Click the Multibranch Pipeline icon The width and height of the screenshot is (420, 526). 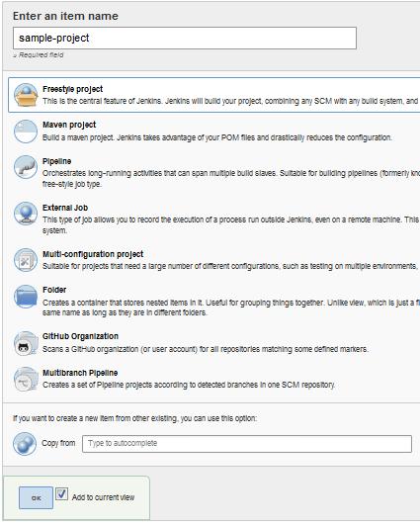pos(26,379)
